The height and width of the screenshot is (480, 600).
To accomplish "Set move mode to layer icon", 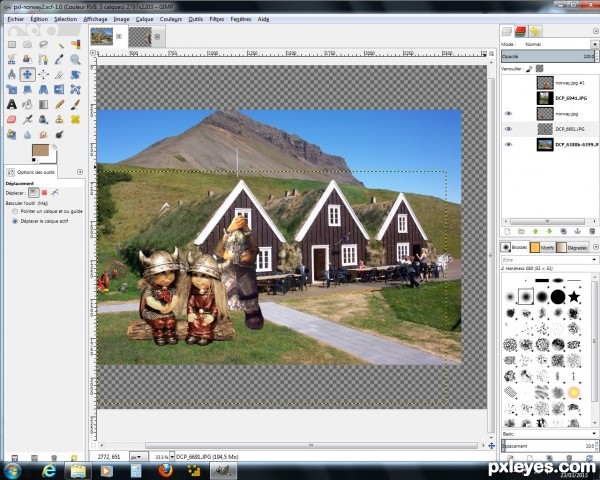I will click(34, 193).
